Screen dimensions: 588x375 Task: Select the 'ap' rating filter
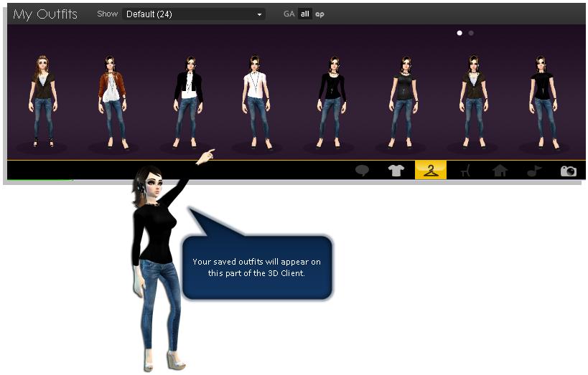point(319,14)
